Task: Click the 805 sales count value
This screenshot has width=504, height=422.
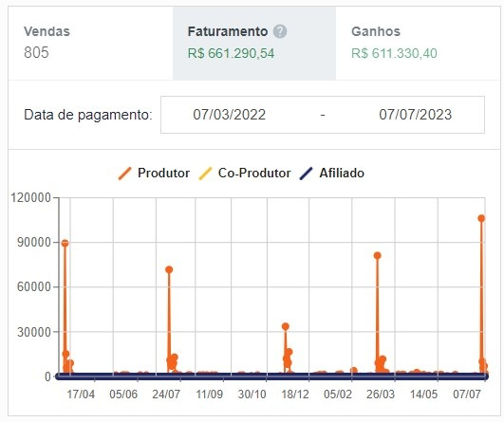Action: (36, 53)
